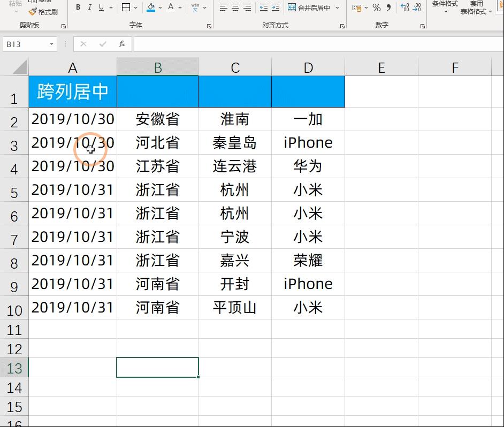Open the Borders dropdown arrow
This screenshot has width=504, height=427.
[135, 7]
